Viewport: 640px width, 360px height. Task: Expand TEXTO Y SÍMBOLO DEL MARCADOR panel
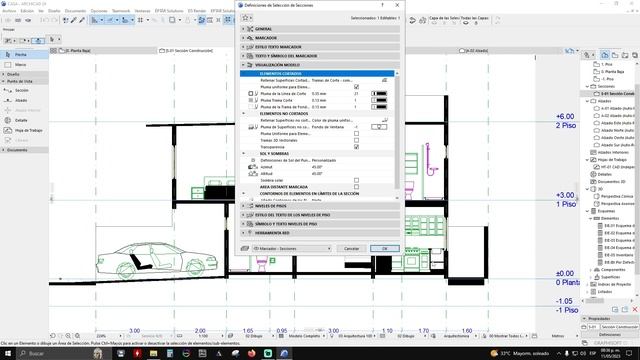click(320, 56)
